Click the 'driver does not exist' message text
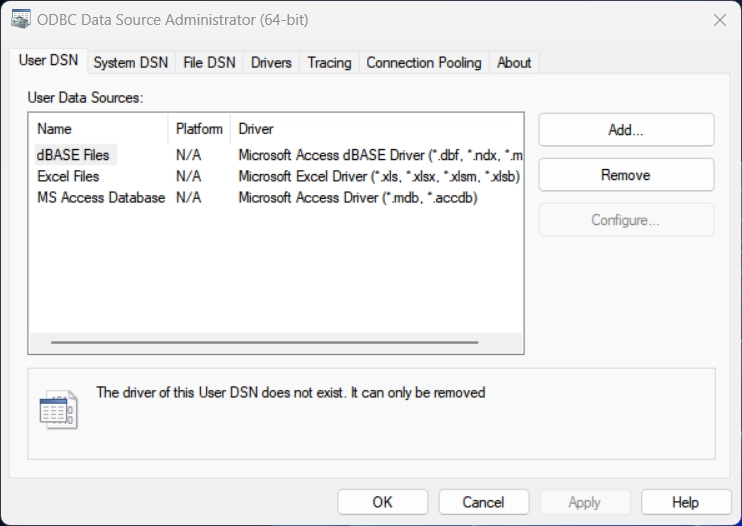This screenshot has width=742, height=526. pos(291,393)
